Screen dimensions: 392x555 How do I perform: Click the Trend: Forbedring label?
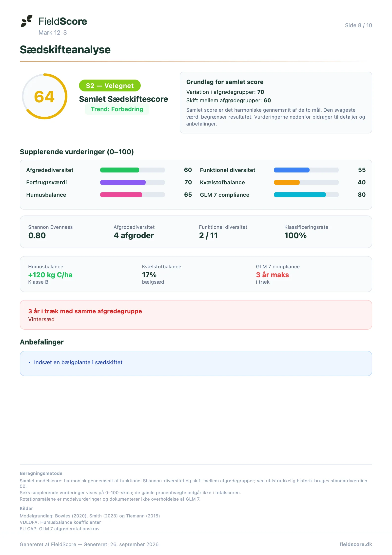(x=117, y=109)
